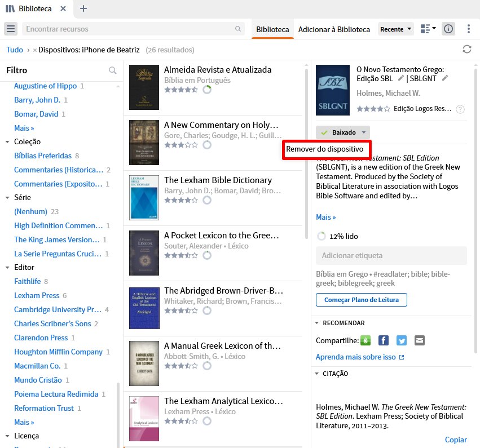Filter by Lexham Press publisher
The width and height of the screenshot is (480, 448).
pos(37,295)
